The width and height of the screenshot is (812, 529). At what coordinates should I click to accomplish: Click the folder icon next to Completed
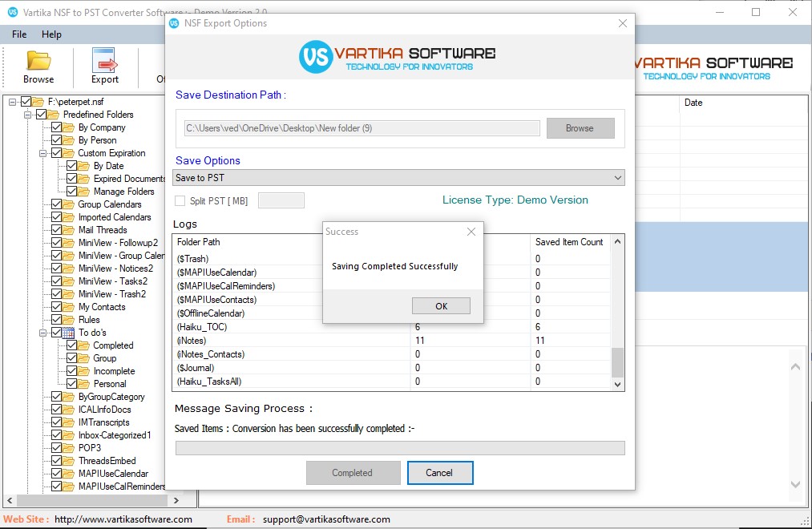pyautogui.click(x=83, y=345)
